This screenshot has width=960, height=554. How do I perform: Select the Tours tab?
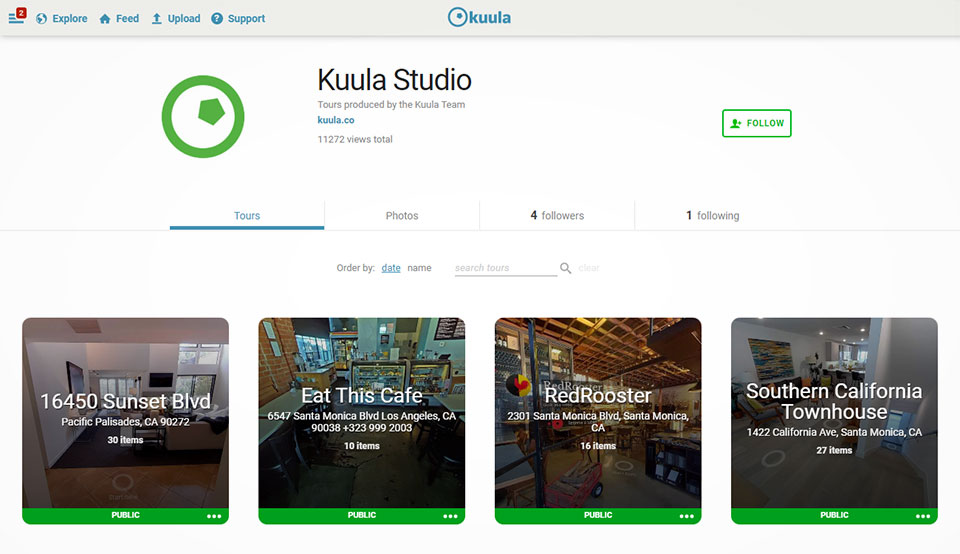pos(247,215)
